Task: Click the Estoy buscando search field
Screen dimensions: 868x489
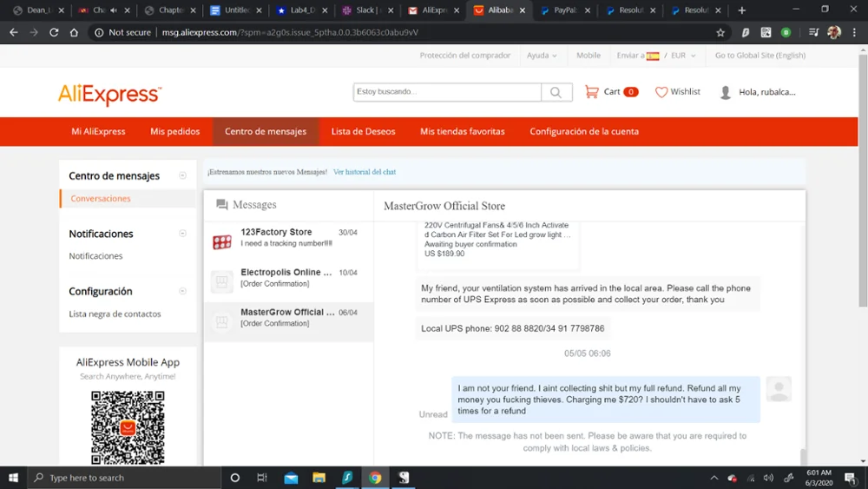Action: (x=447, y=92)
